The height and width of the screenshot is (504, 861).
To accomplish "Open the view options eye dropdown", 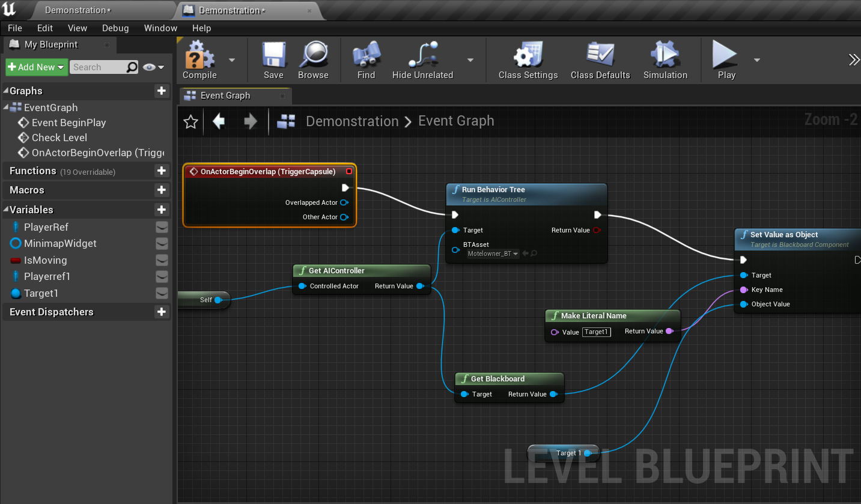I will pos(154,67).
